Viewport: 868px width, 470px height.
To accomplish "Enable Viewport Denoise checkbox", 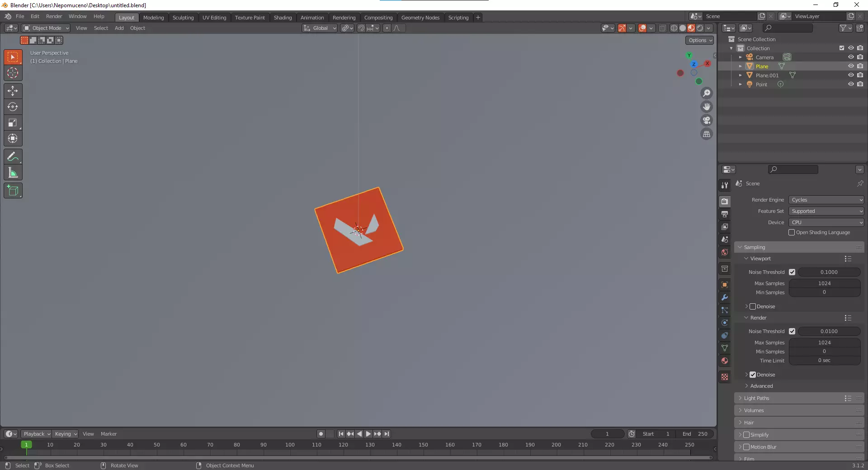I will point(753,306).
